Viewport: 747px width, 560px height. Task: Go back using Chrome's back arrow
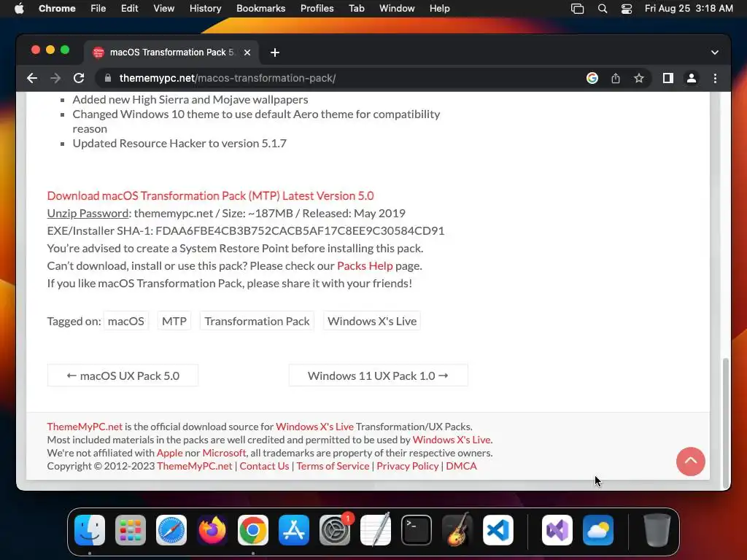pos(32,78)
